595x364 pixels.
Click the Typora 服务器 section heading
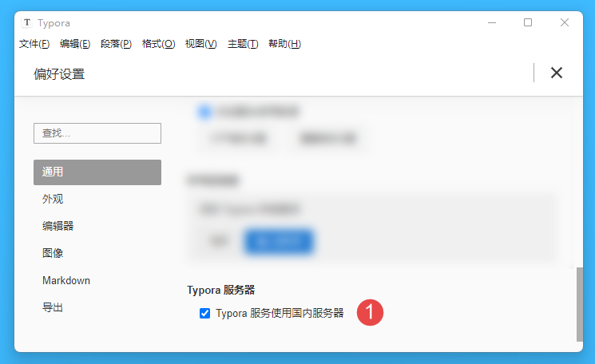click(221, 290)
